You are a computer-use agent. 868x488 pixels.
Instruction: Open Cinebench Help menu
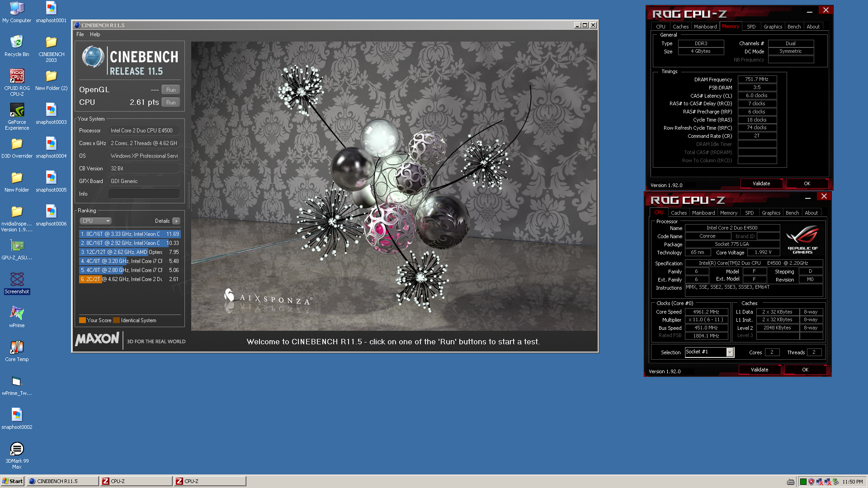(x=95, y=34)
